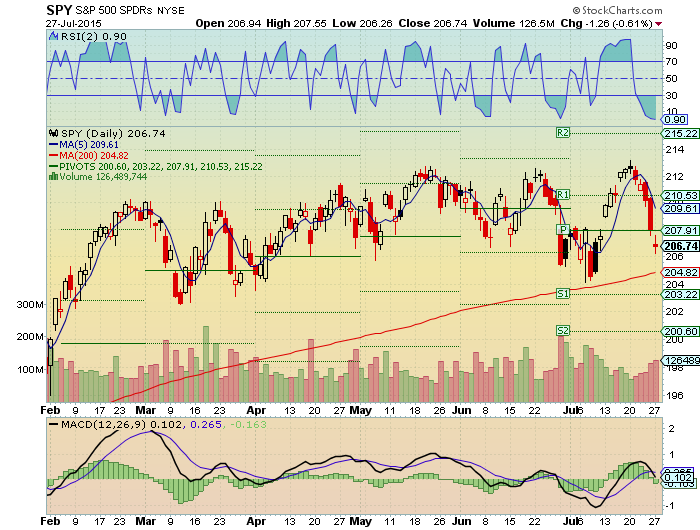Click the 215.22 price axis tag
700x530 pixels.
click(681, 134)
